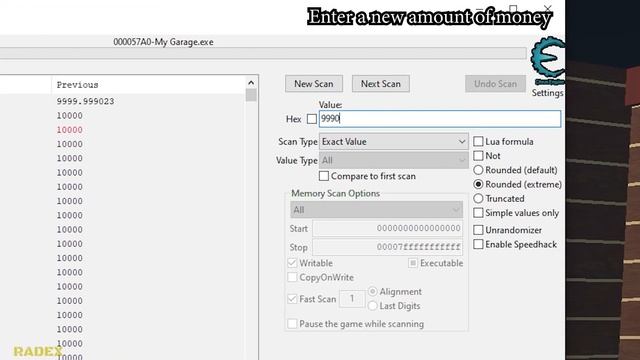The height and width of the screenshot is (360, 640).
Task: Click the Next Scan button
Action: pos(381,84)
